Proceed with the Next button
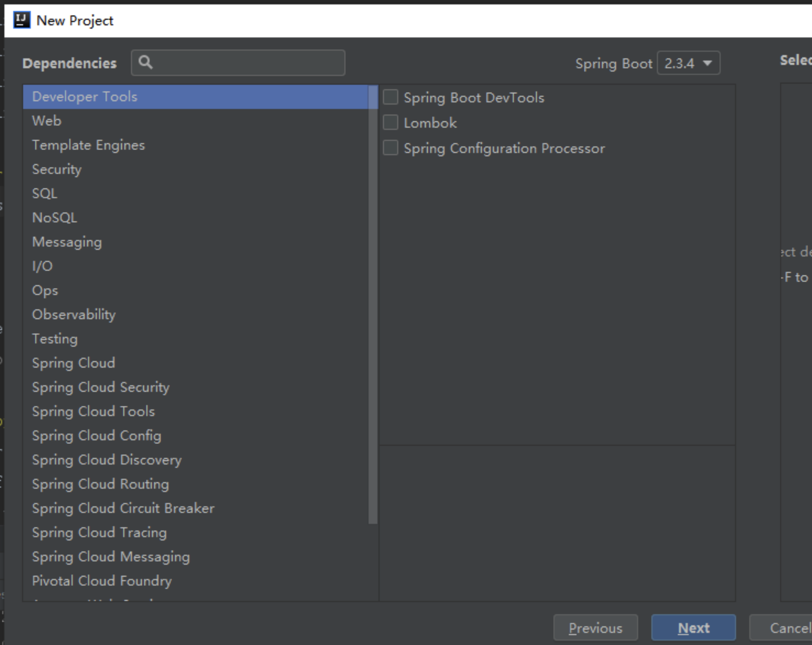Viewport: 812px width, 645px height. (693, 628)
